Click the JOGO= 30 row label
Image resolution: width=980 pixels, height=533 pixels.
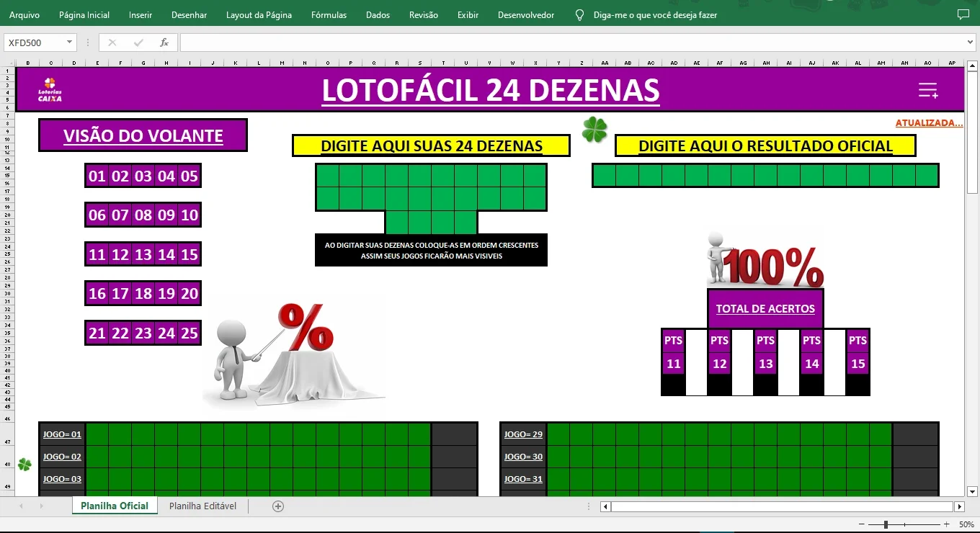pyautogui.click(x=523, y=457)
